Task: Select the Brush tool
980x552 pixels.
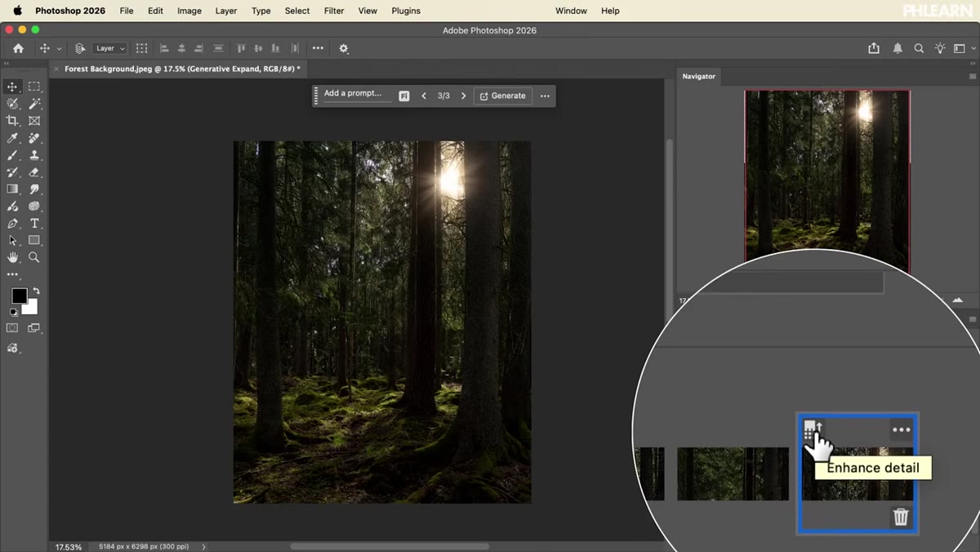Action: coord(12,155)
